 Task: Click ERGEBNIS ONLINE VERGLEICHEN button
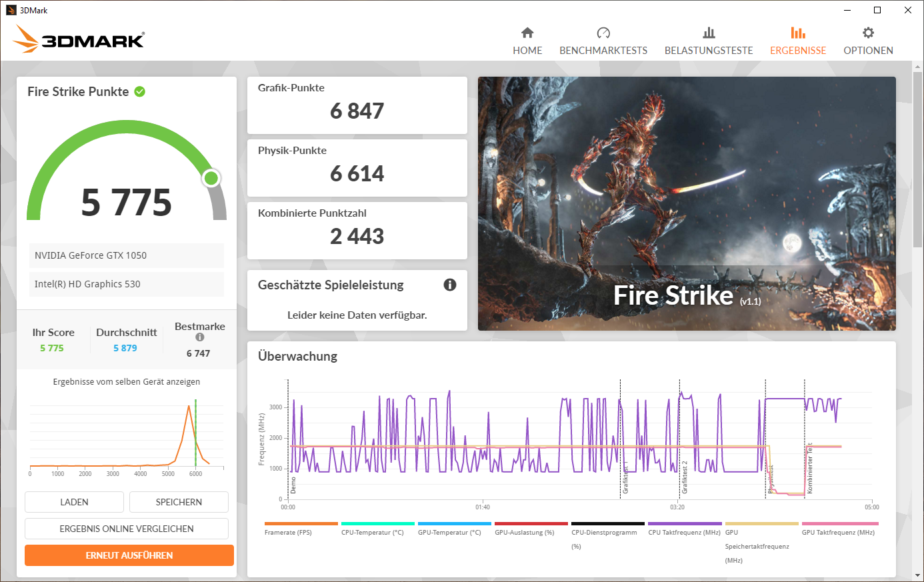[x=127, y=529]
